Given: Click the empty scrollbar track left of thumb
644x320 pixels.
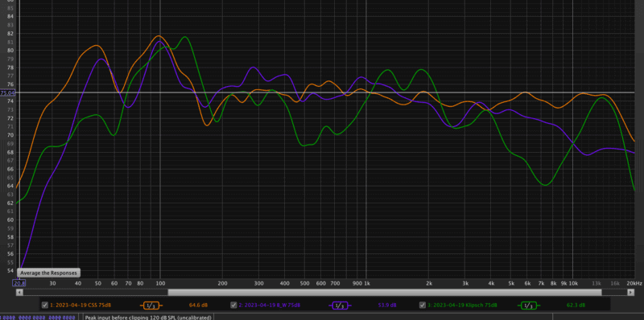Looking at the screenshot, I should (x=95, y=292).
